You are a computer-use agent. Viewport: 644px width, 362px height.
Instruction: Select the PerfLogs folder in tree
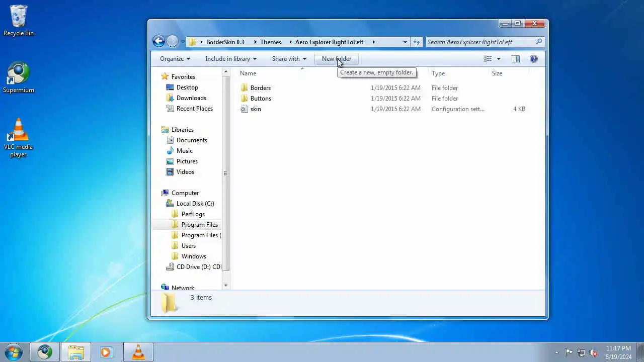click(x=193, y=214)
